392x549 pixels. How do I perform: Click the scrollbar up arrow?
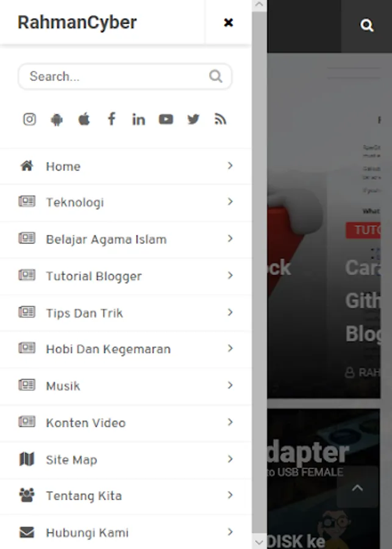pos(259,4)
